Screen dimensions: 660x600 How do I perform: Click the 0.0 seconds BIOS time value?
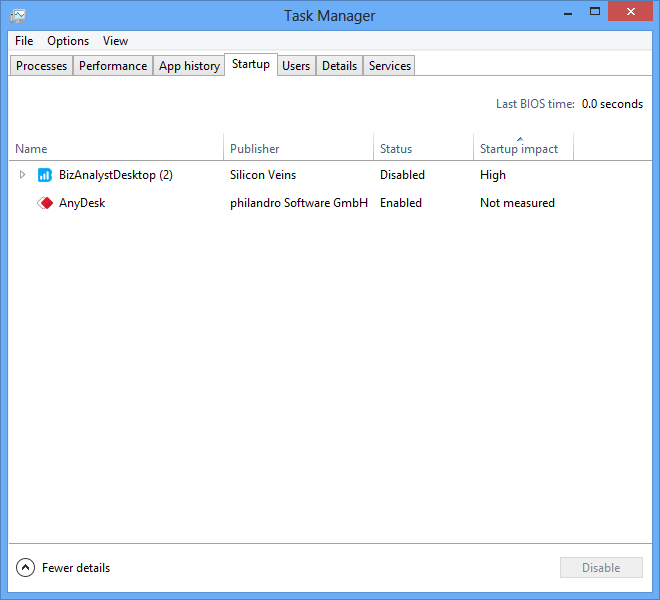point(612,104)
